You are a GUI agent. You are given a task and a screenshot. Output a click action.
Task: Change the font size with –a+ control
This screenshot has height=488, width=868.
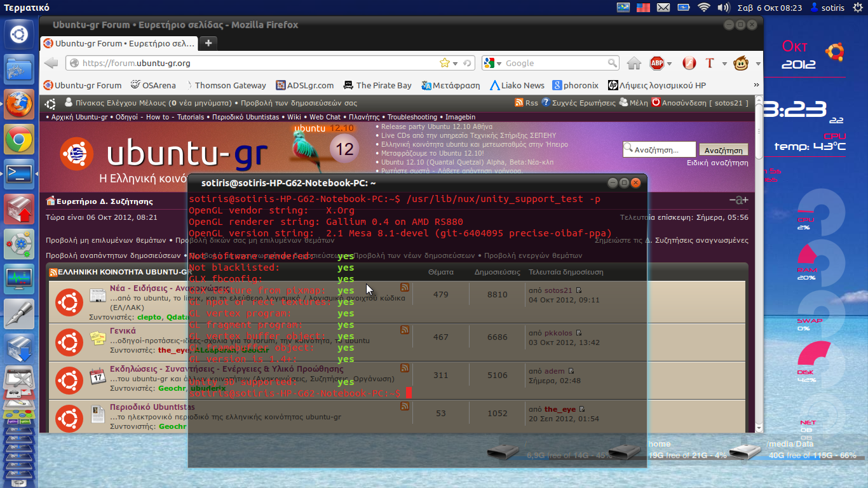(x=738, y=201)
